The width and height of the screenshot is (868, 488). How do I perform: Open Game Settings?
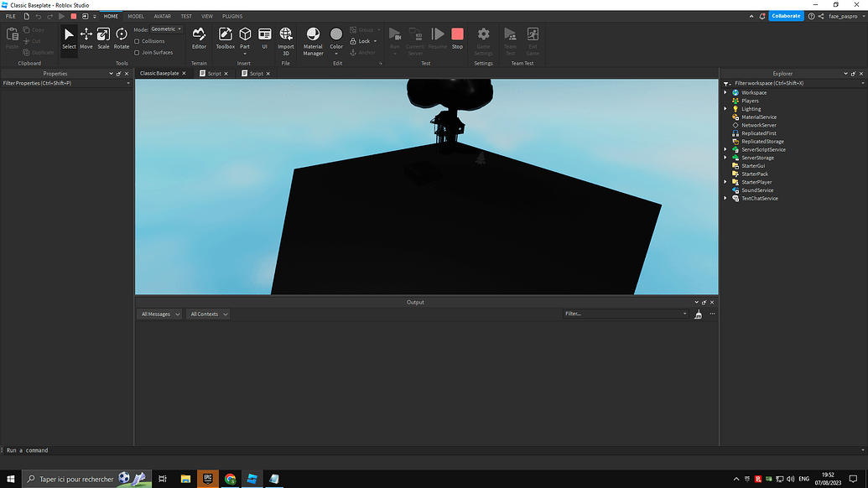coord(483,39)
